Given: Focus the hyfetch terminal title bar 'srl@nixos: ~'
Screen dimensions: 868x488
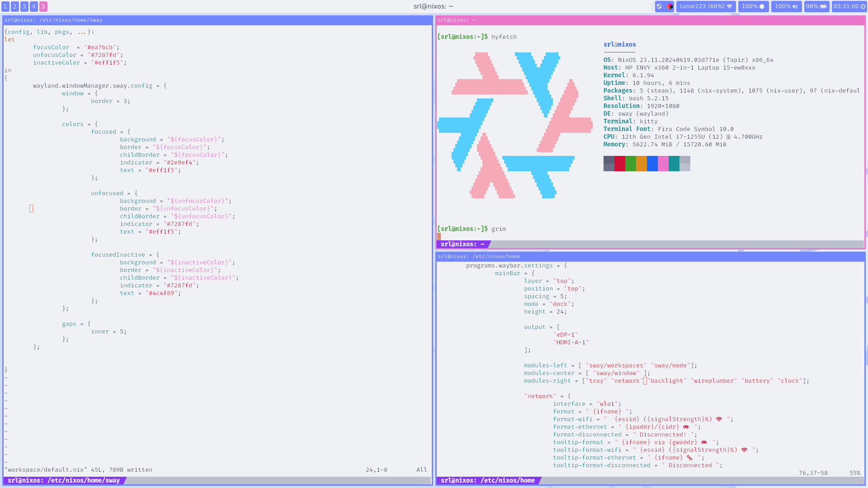Looking at the screenshot, I should coord(651,20).
